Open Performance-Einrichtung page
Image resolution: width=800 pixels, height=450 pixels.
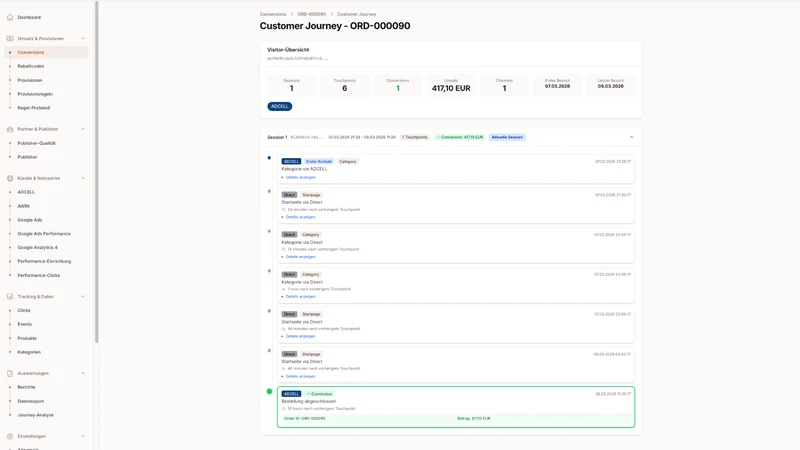[x=44, y=261]
